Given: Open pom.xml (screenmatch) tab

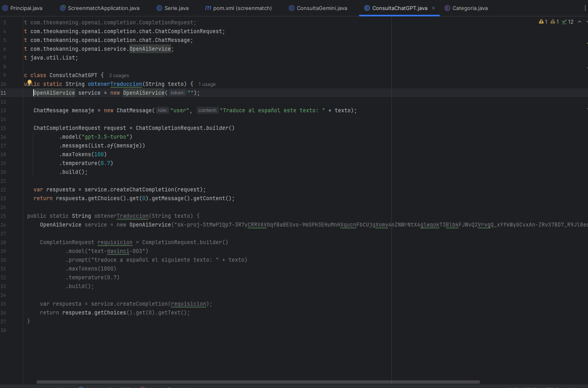Looking at the screenshot, I should pos(238,8).
